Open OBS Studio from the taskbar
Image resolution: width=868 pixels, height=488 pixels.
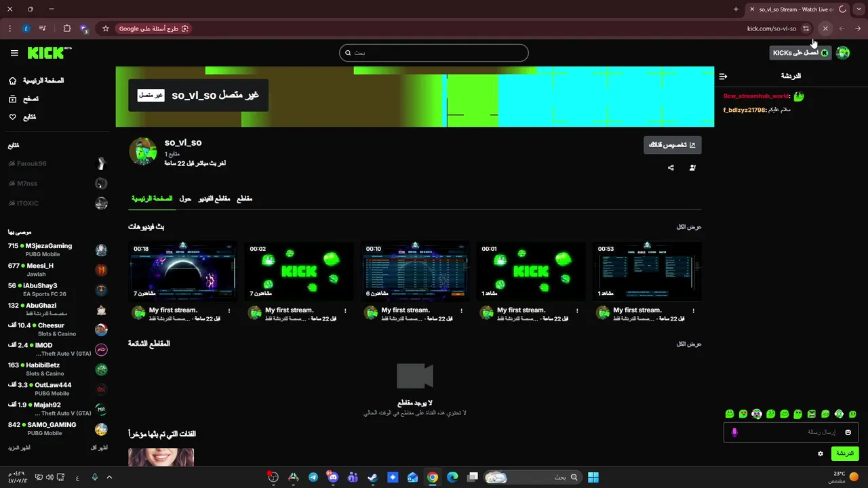coord(273,477)
